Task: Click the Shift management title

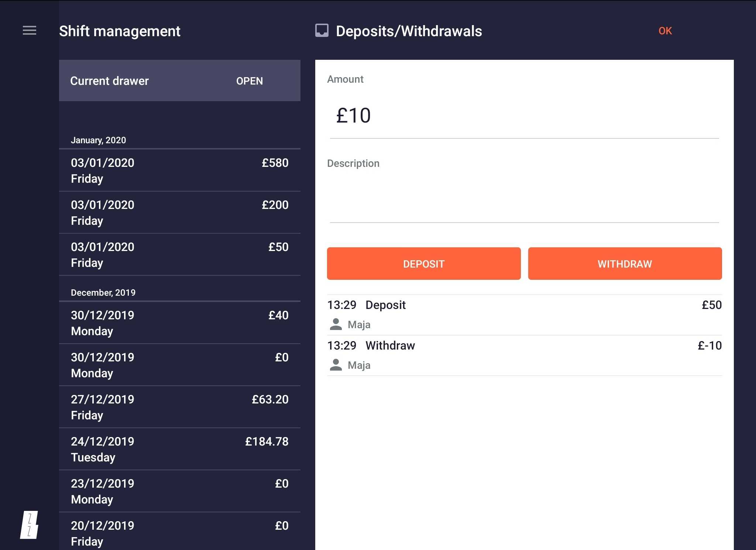Action: (x=120, y=31)
